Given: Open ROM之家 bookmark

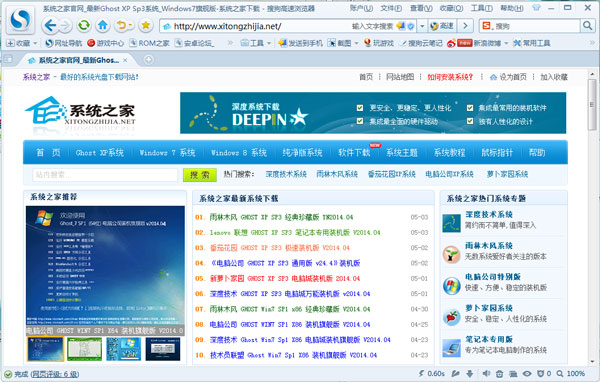Looking at the screenshot, I should coord(150,43).
